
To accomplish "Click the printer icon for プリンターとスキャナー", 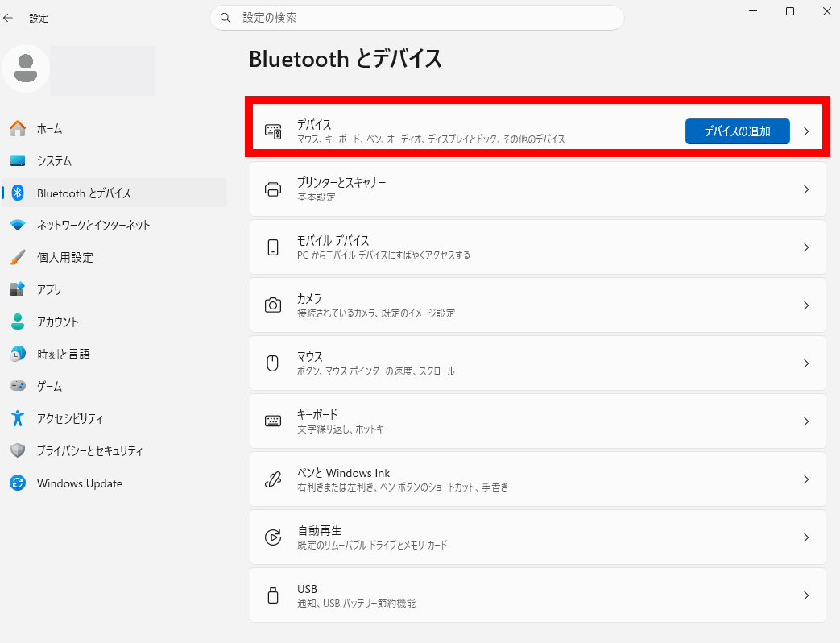I will (273, 189).
